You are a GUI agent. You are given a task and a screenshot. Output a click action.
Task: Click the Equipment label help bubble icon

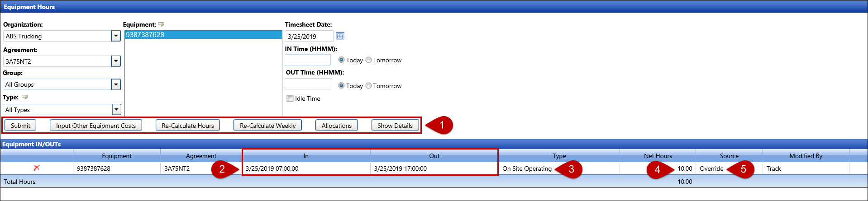click(x=161, y=24)
